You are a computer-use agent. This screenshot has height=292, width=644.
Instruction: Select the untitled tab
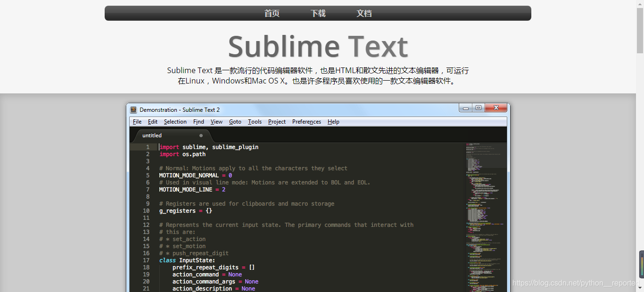(172, 135)
